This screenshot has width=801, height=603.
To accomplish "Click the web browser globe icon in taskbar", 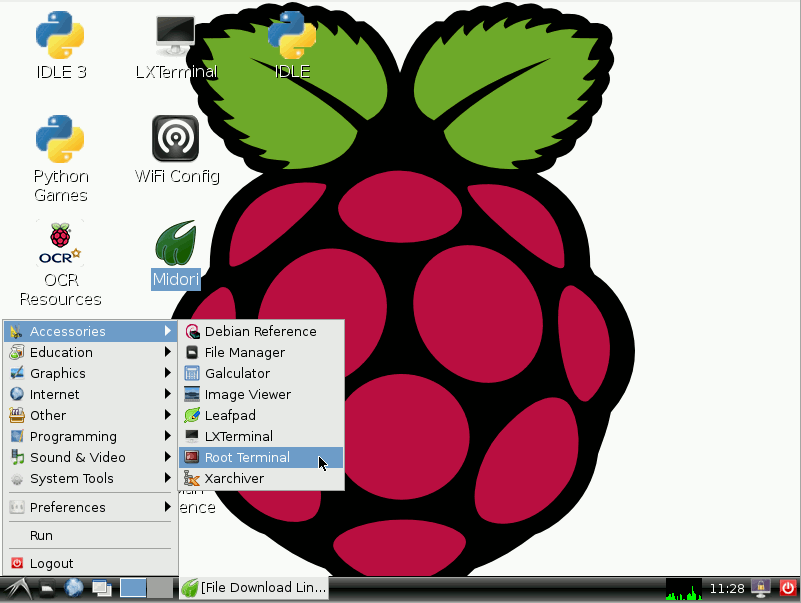I will 74,588.
